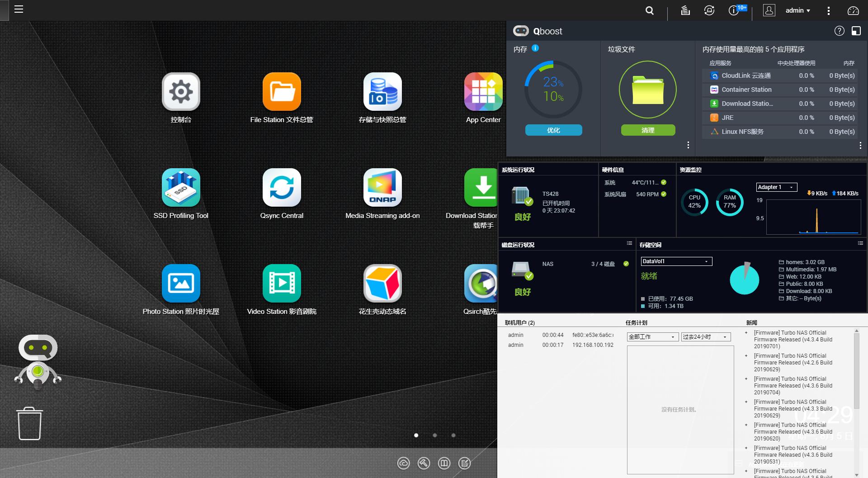This screenshot has height=478, width=868.
Task: Click the 系统运行状况 良好 status
Action: pos(523,217)
